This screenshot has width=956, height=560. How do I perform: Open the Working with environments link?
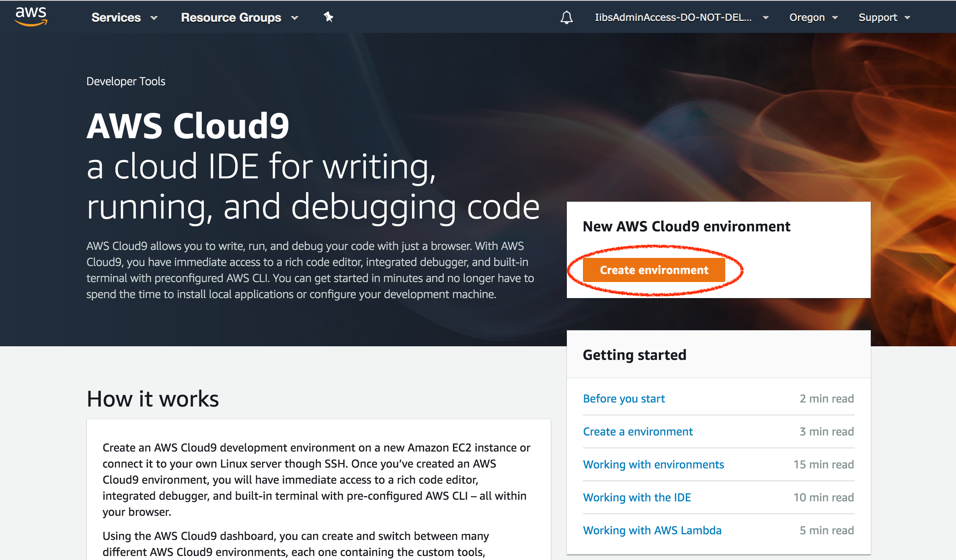tap(653, 464)
